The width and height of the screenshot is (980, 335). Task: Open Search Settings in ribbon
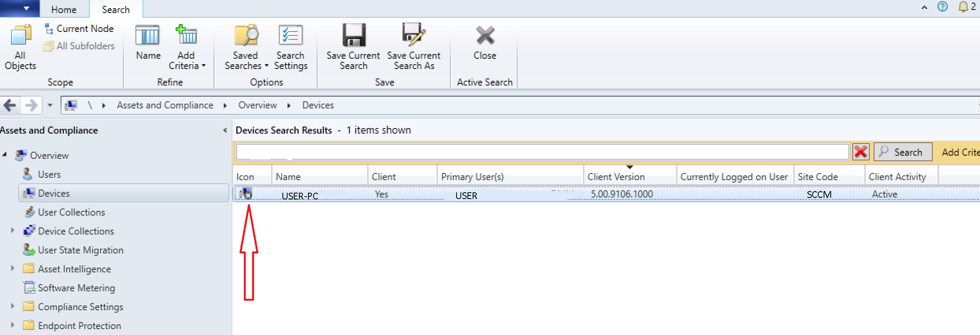291,47
